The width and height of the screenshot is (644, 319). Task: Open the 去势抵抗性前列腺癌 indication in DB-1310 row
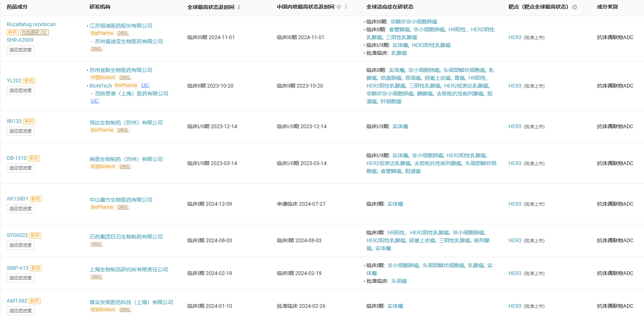pyautogui.click(x=438, y=163)
